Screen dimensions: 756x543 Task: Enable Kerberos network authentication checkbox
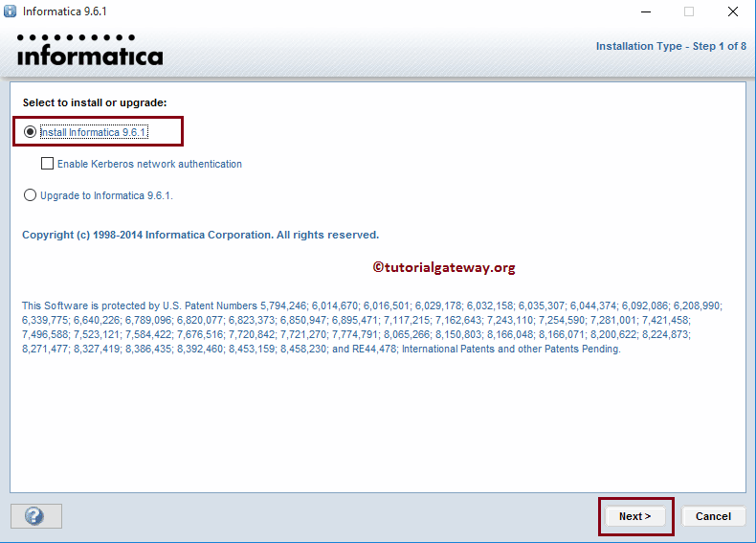click(x=47, y=164)
